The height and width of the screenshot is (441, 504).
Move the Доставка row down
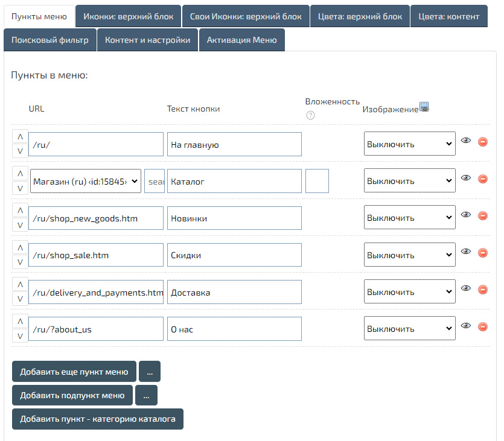coord(20,299)
